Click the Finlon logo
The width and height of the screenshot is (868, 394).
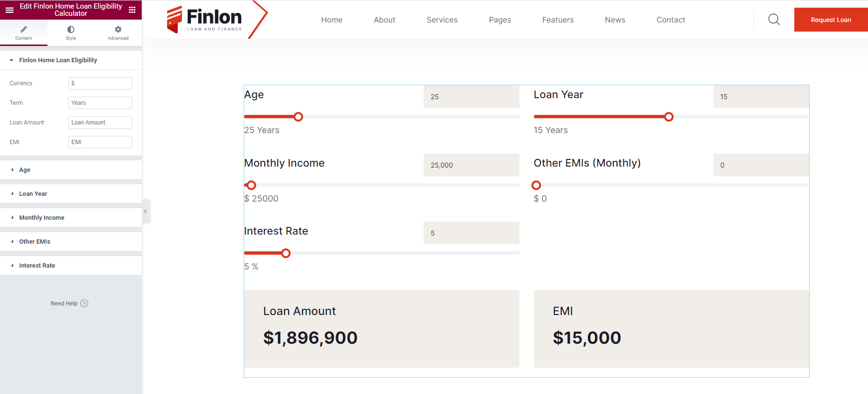pos(205,20)
